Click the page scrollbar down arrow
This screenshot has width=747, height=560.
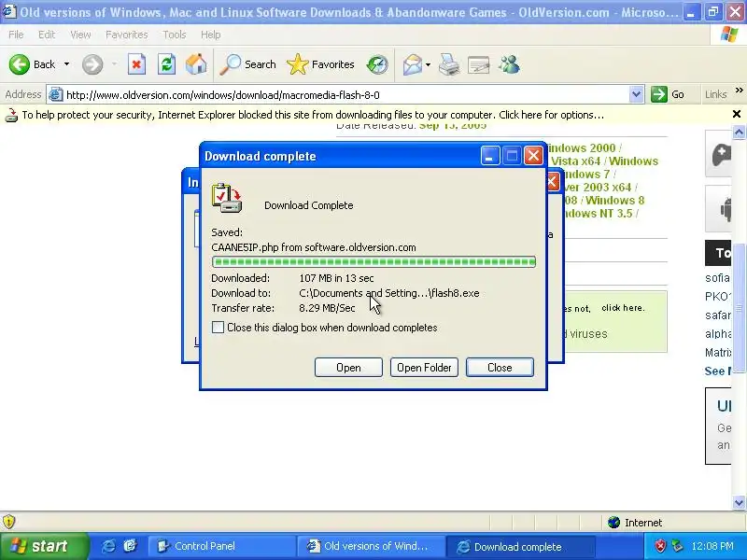tap(739, 502)
